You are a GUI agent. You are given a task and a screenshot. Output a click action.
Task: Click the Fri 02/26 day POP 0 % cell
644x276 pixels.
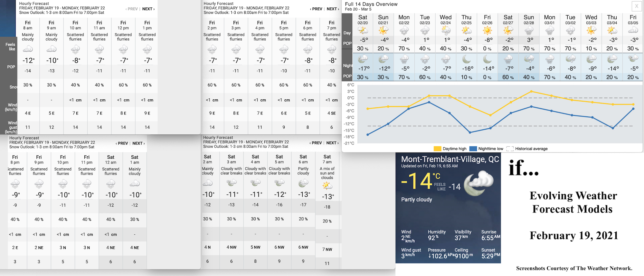pos(487,49)
